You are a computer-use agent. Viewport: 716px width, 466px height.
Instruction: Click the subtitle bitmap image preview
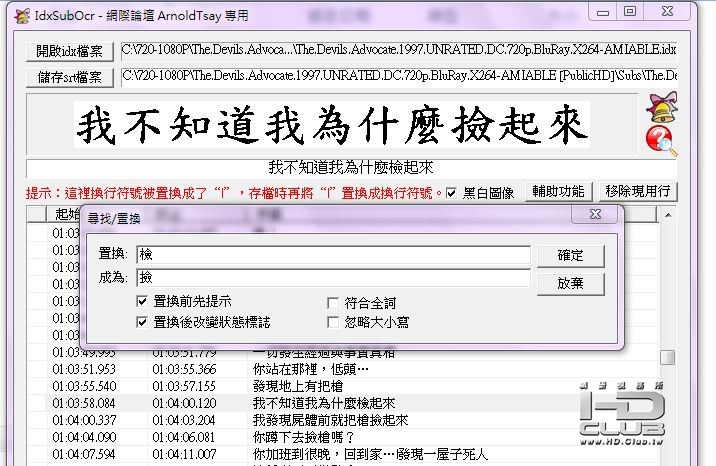pyautogui.click(x=332, y=125)
